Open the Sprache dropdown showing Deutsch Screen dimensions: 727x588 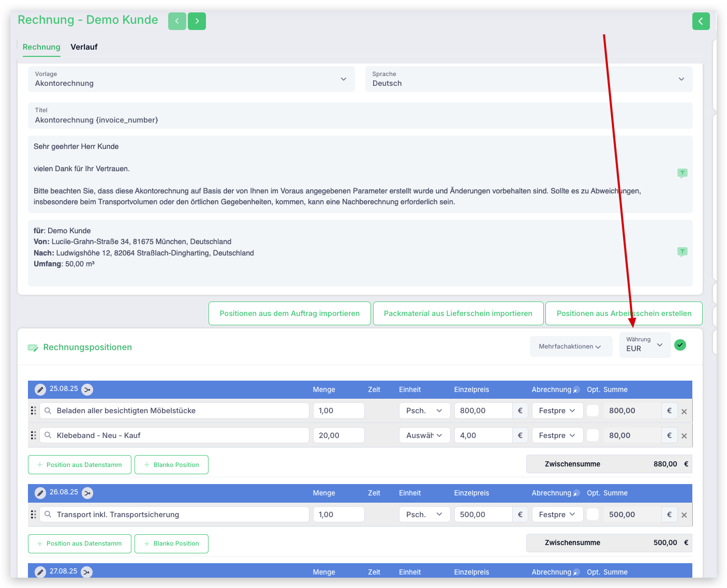529,79
